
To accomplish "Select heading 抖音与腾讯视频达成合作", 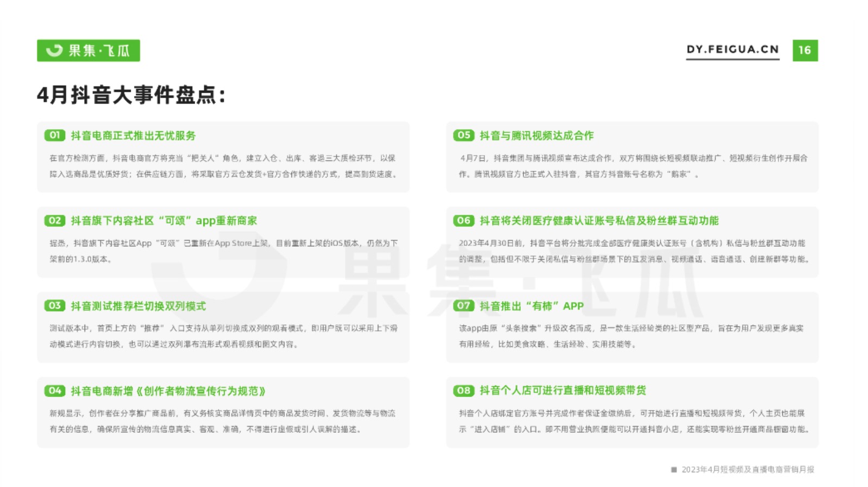I will pos(537,136).
